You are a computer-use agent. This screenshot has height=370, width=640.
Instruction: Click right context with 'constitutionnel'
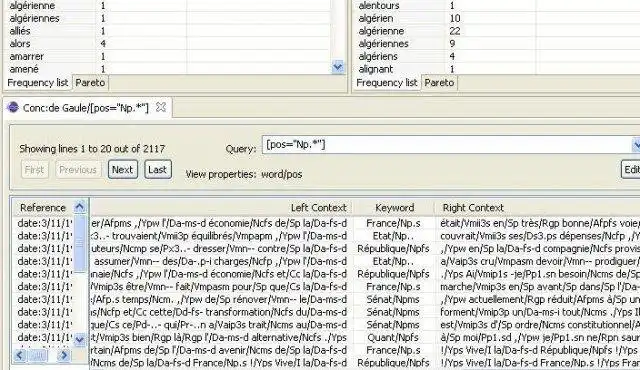click(x=540, y=325)
